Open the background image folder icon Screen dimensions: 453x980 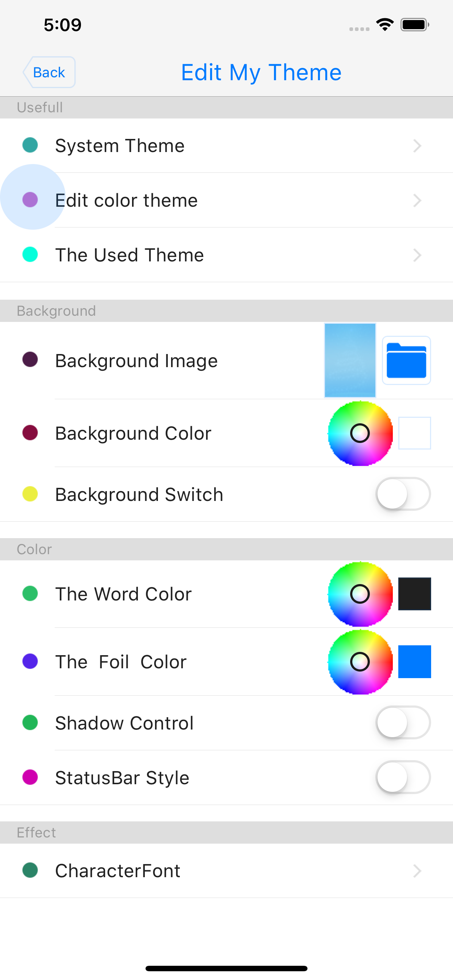(x=406, y=360)
